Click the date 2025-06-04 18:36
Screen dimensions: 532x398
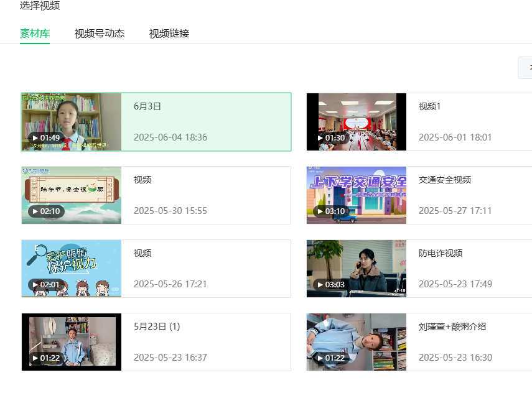click(170, 137)
